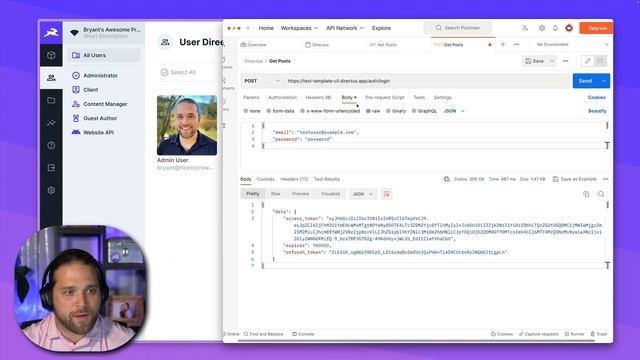The image size is (640, 360).
Task: Open more actions dots beside Save
Action: coord(565,61)
